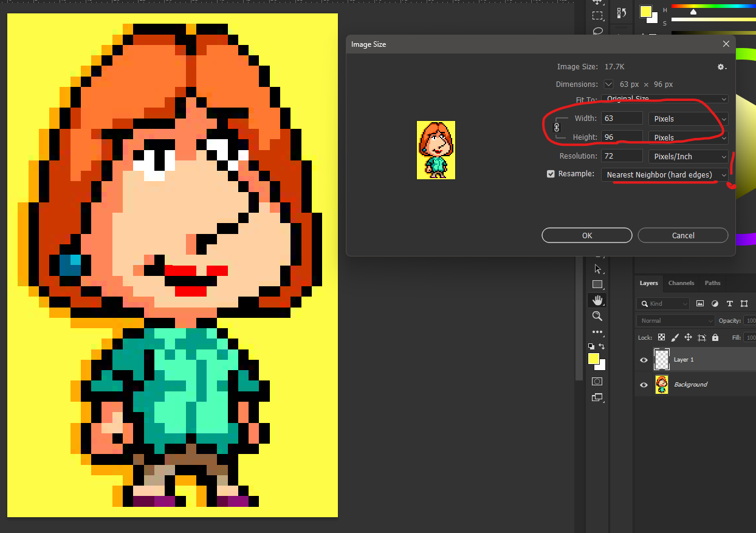
Task: Filter layers by adjustment layers
Action: tap(715, 303)
